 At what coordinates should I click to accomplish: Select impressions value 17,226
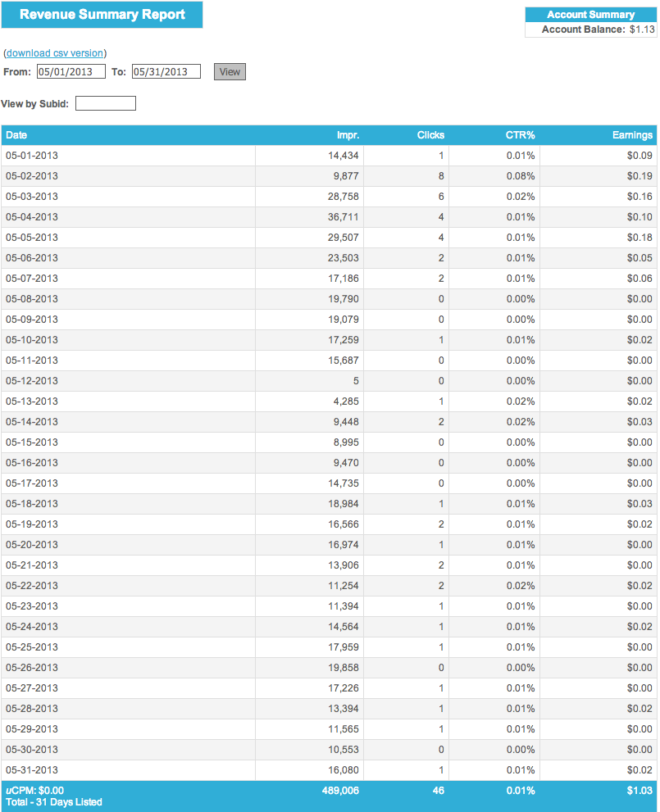point(343,687)
